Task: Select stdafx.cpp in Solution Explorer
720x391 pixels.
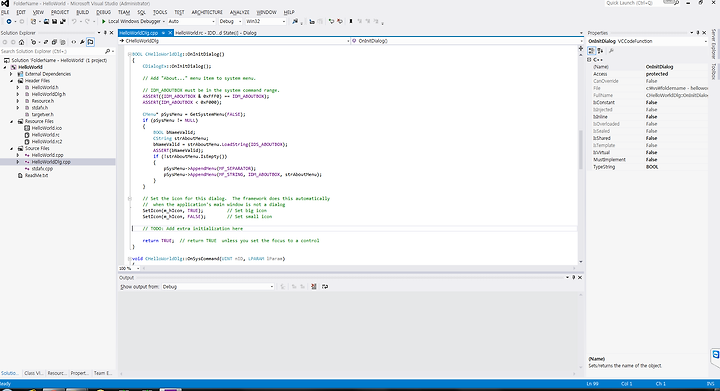Action: click(42, 169)
